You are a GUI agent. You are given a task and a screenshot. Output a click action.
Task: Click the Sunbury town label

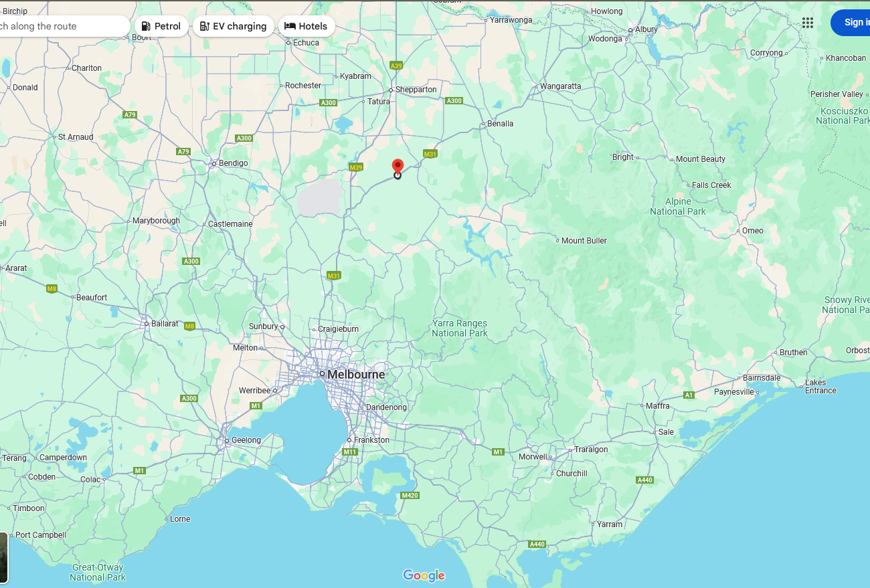click(x=263, y=326)
